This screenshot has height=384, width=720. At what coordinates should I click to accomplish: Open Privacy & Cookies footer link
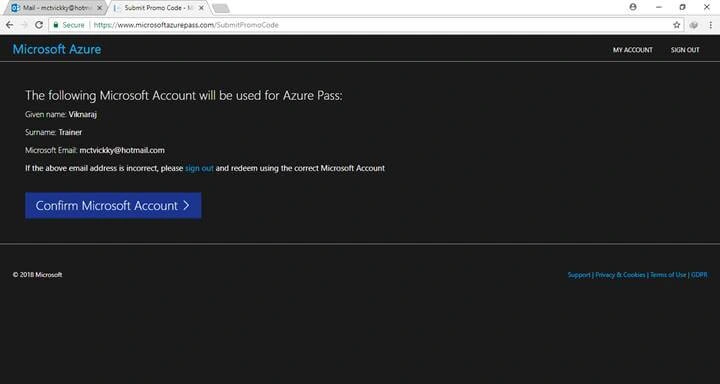click(620, 275)
